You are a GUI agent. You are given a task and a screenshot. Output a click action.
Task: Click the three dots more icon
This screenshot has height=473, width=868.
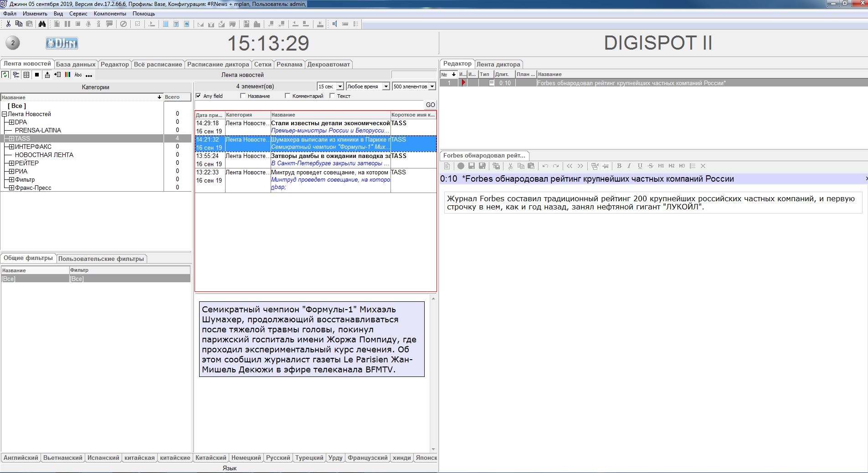point(89,76)
